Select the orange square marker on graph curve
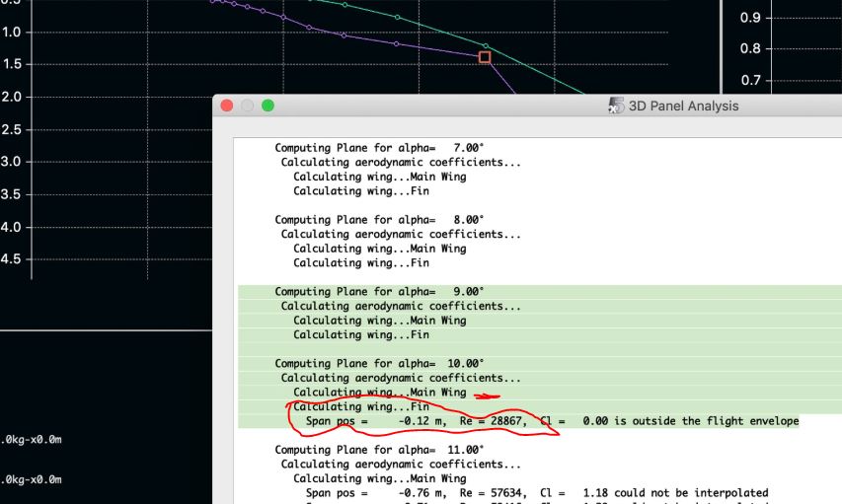This screenshot has height=504, width=842. tap(485, 57)
